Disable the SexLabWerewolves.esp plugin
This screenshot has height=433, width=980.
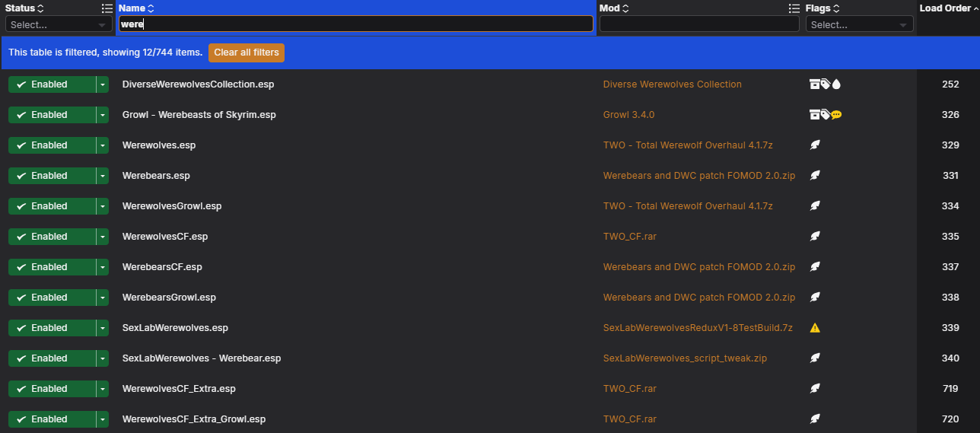click(52, 328)
